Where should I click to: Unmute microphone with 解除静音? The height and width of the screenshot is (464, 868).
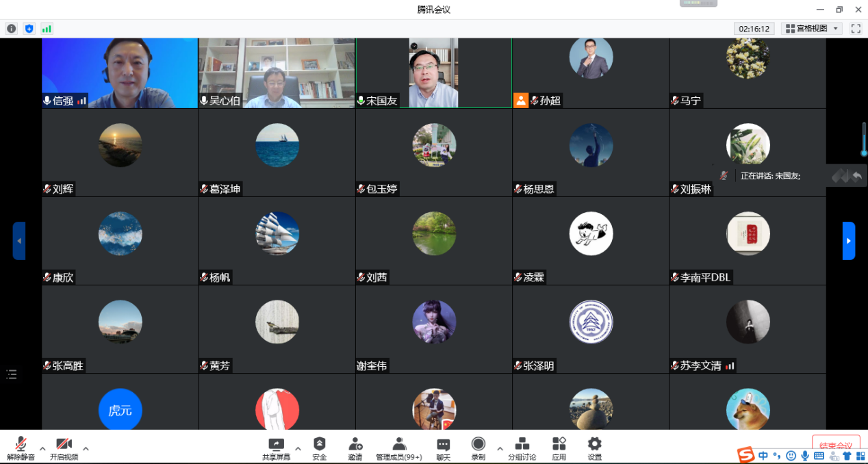[21, 449]
